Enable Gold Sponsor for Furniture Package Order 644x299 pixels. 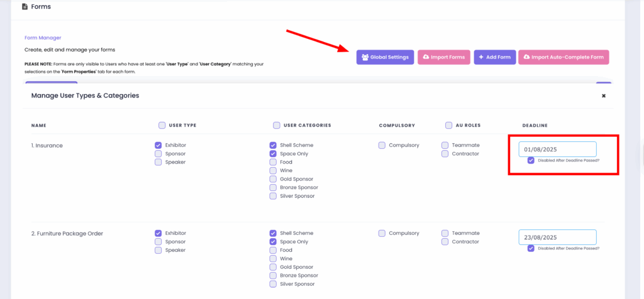273,267
